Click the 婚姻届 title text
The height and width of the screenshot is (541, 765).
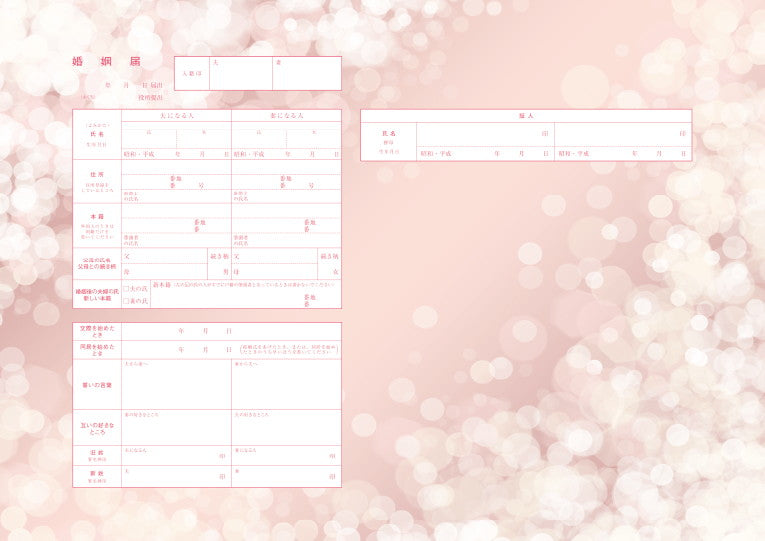106,62
